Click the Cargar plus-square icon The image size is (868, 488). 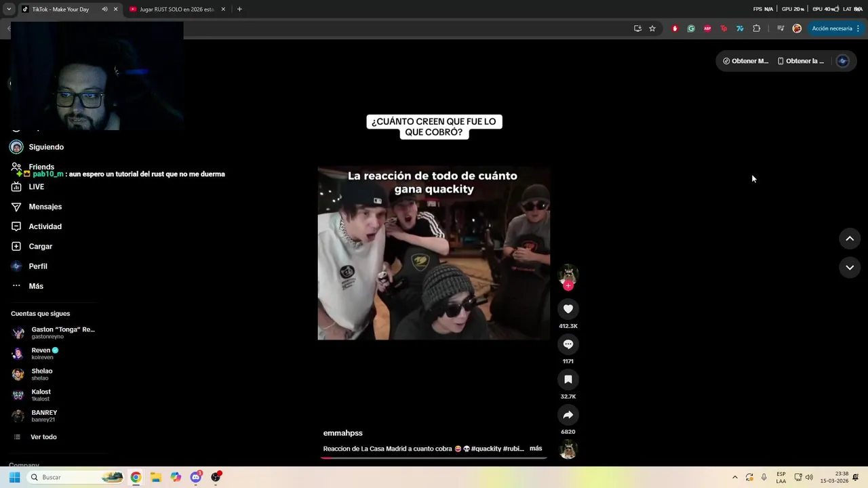click(x=16, y=247)
